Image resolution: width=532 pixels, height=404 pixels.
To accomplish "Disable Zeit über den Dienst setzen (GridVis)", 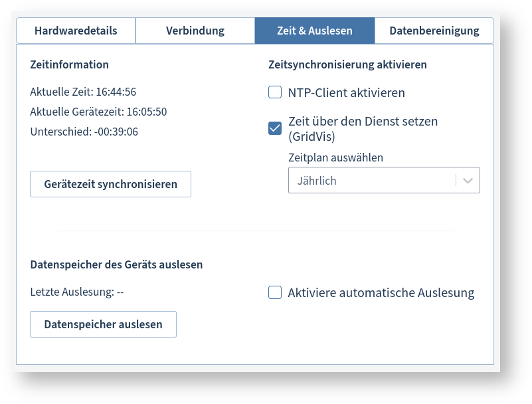I will [275, 128].
